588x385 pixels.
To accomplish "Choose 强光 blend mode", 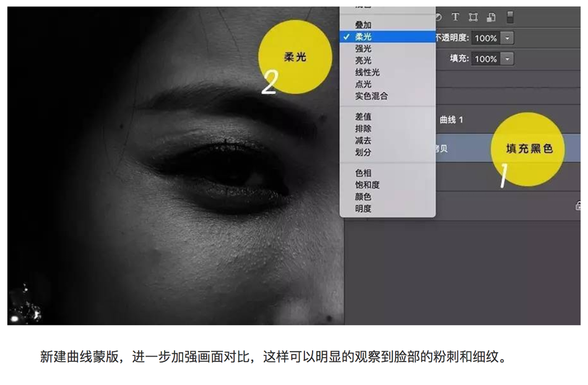I will [x=387, y=48].
